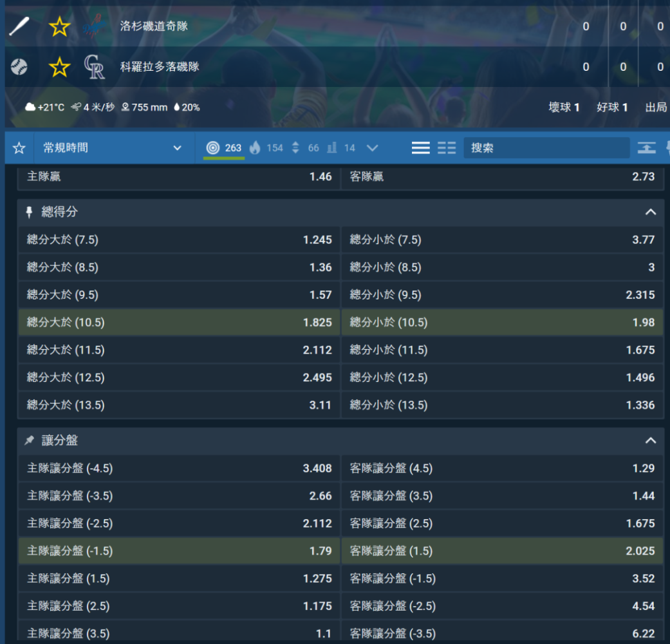
Task: Collapse the 讓分盤 section
Action: pos(651,440)
